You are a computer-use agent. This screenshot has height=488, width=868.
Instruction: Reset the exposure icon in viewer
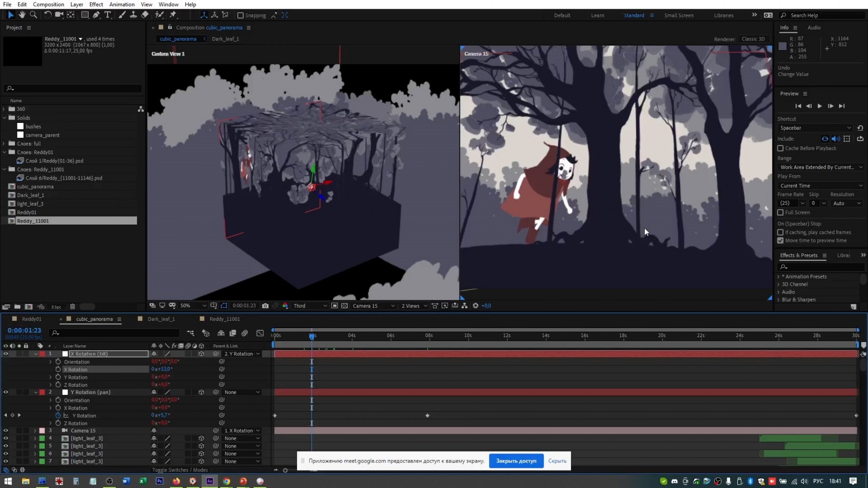[x=475, y=305]
